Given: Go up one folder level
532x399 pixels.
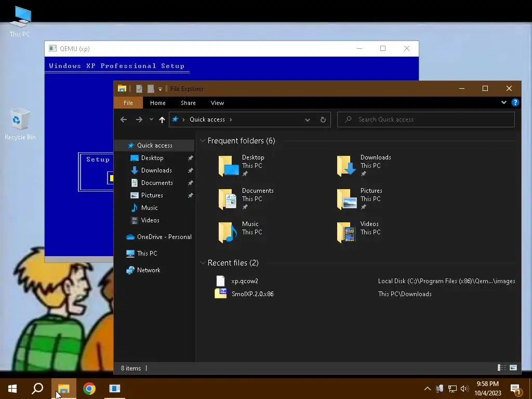Looking at the screenshot, I should coord(162,119).
